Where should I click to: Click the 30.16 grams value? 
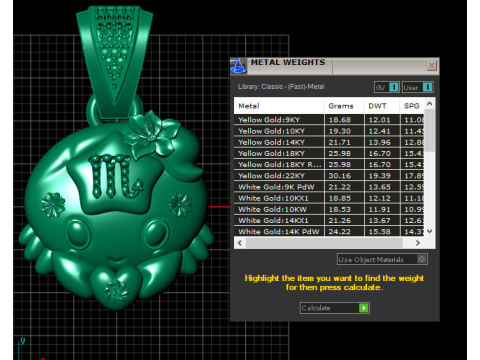[340, 176]
